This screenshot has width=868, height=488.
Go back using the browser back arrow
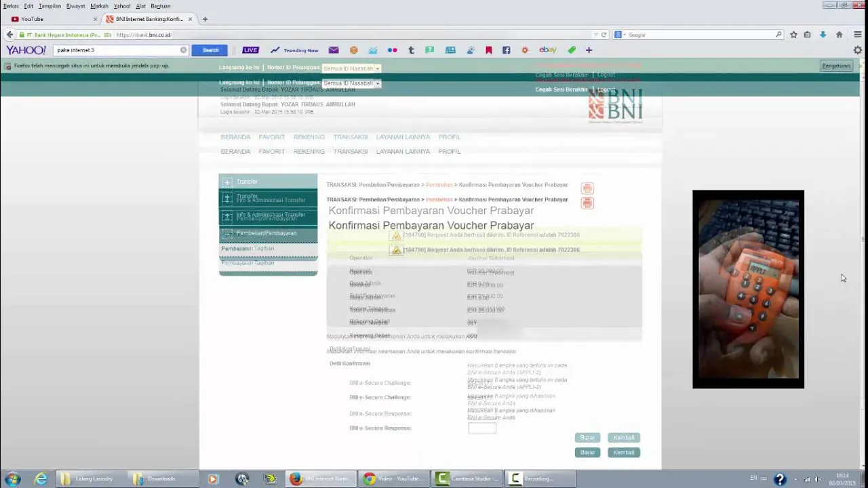pyautogui.click(x=9, y=35)
